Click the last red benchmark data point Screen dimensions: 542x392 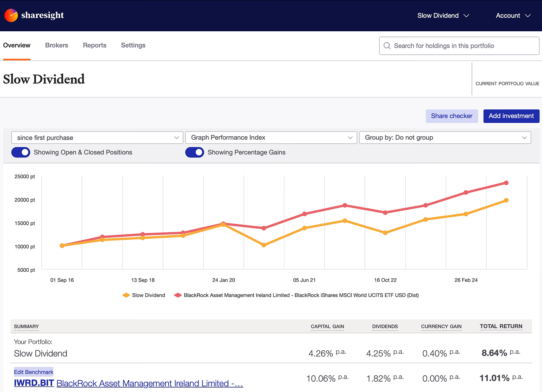(x=506, y=183)
